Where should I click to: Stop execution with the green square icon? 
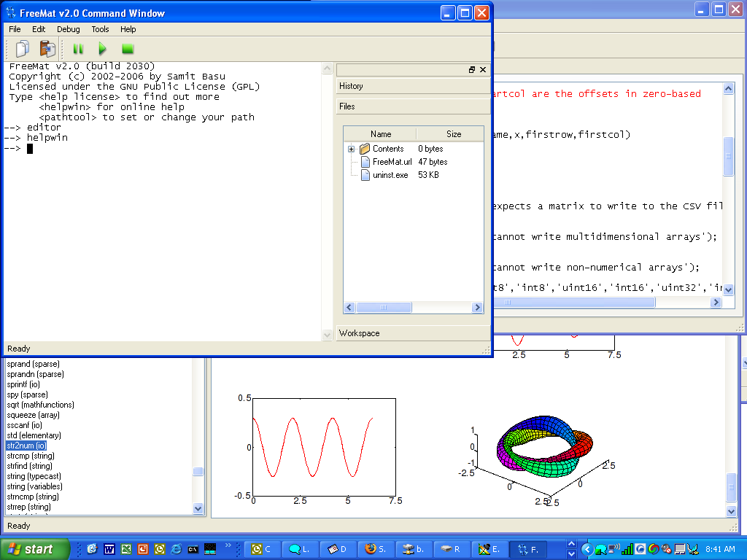(126, 49)
